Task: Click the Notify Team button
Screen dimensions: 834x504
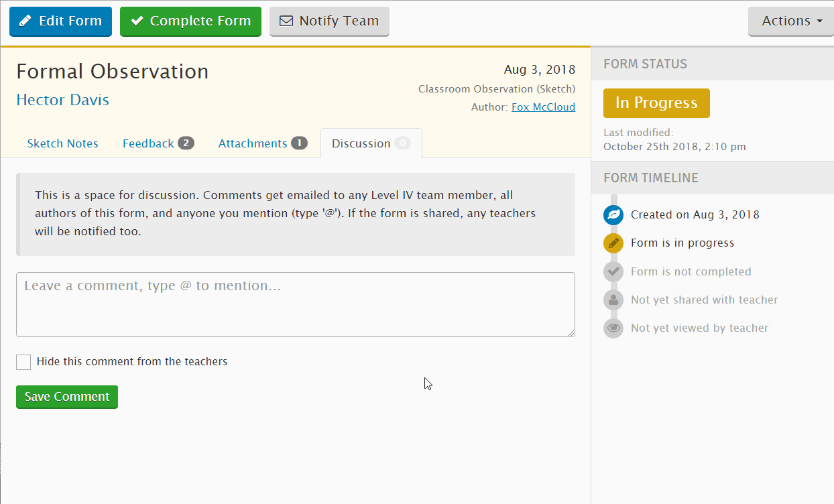Action: tap(329, 21)
